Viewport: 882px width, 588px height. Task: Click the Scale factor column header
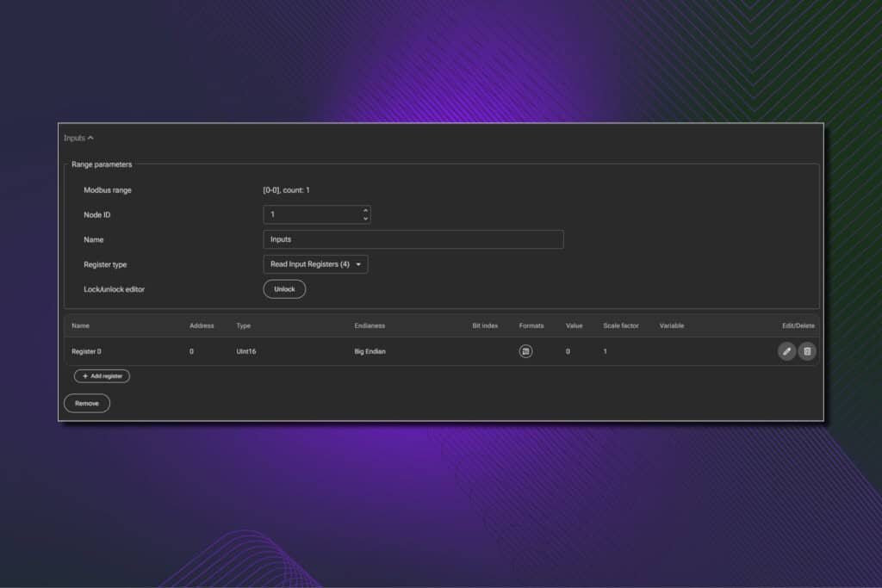621,325
